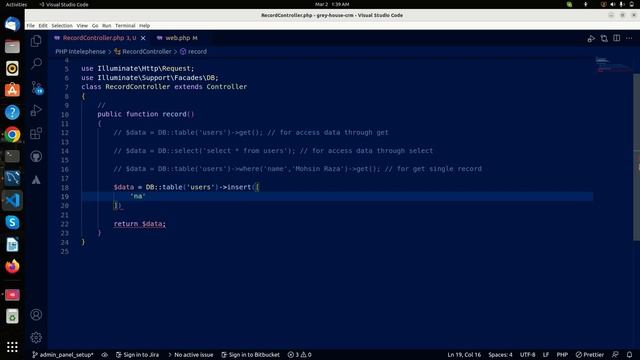Change end of line sequence LF

pos(546,355)
